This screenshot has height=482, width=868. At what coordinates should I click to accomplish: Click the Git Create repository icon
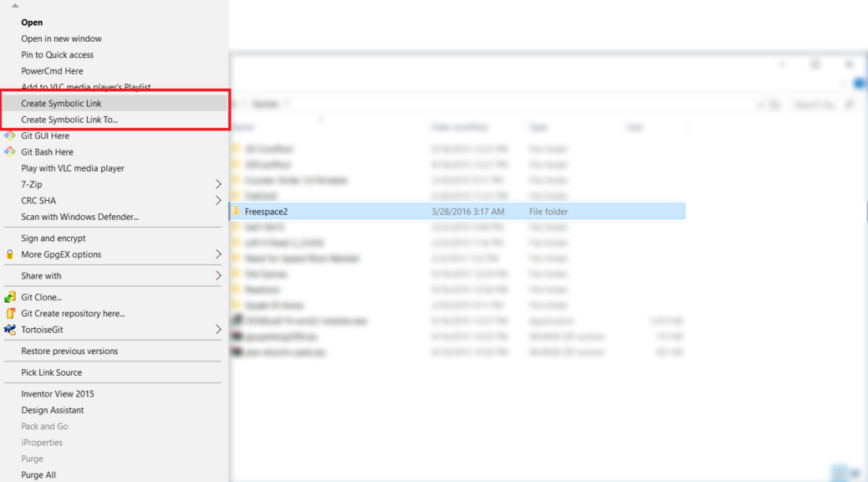(10, 313)
